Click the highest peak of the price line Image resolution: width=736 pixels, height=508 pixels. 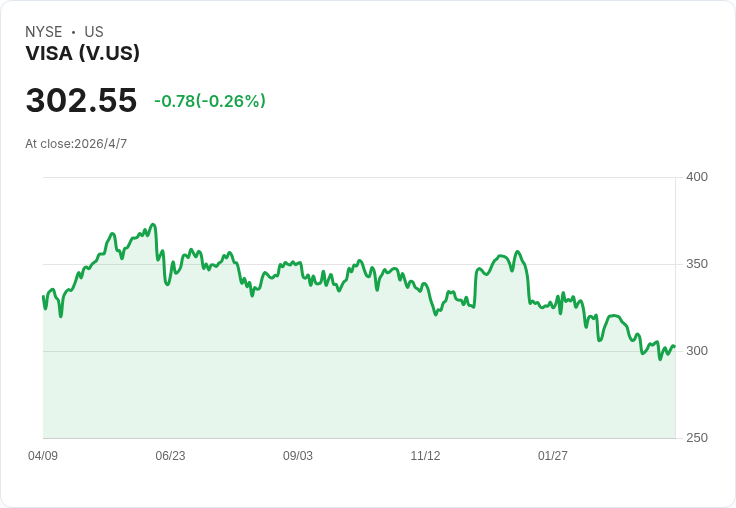153,224
